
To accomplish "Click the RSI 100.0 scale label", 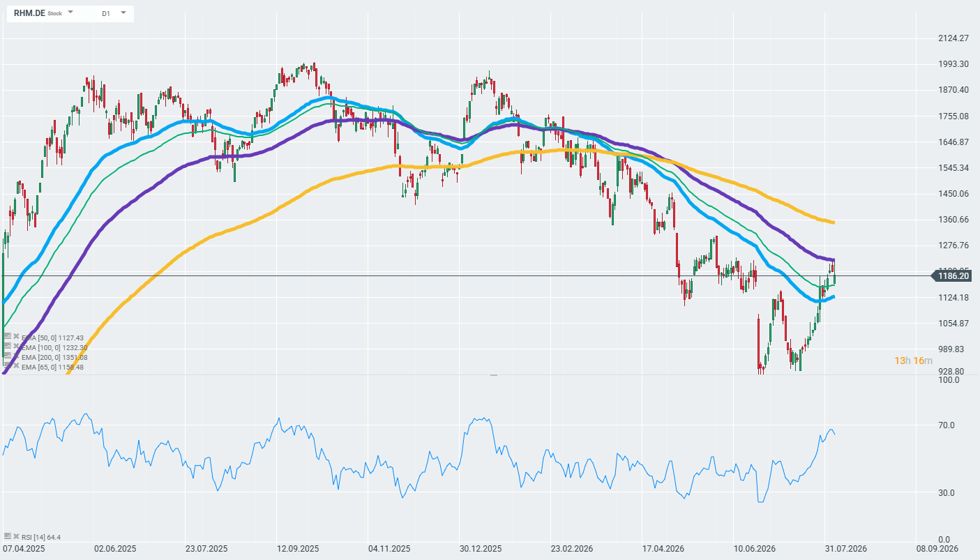I will click(x=949, y=380).
